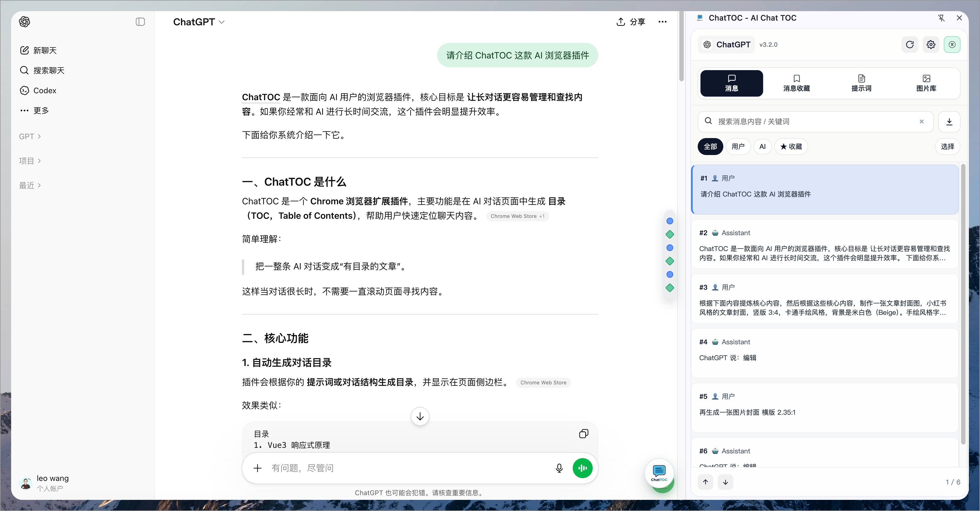Expand the 最近 section
The image size is (980, 511).
30,185
